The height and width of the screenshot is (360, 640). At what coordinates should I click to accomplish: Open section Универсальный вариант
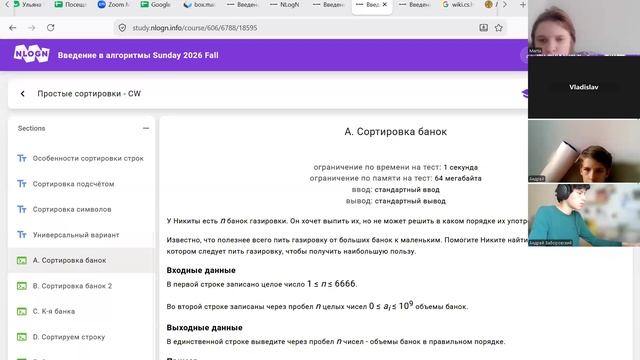click(x=81, y=235)
